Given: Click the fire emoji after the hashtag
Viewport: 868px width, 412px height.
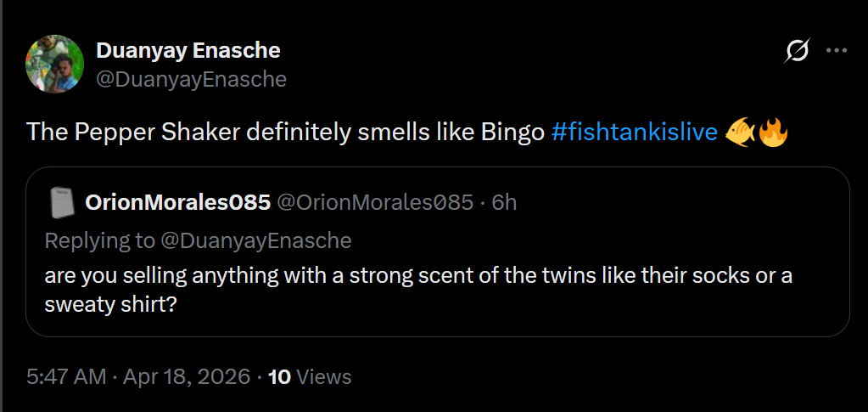Looking at the screenshot, I should (x=773, y=133).
